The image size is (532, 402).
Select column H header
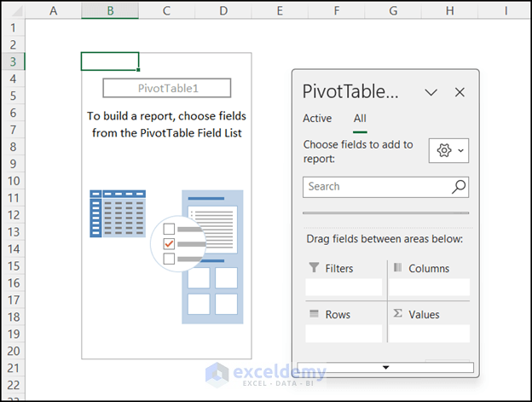450,10
